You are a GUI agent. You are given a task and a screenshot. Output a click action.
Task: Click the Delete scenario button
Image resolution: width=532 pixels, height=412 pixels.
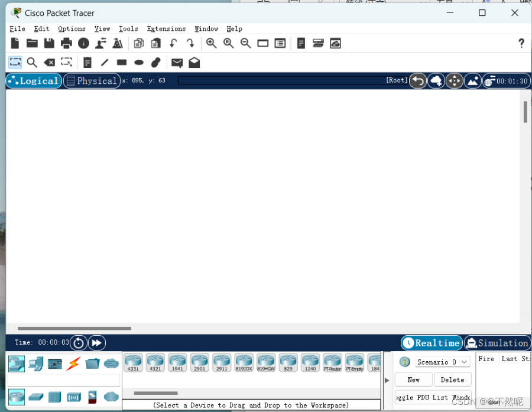(x=453, y=379)
